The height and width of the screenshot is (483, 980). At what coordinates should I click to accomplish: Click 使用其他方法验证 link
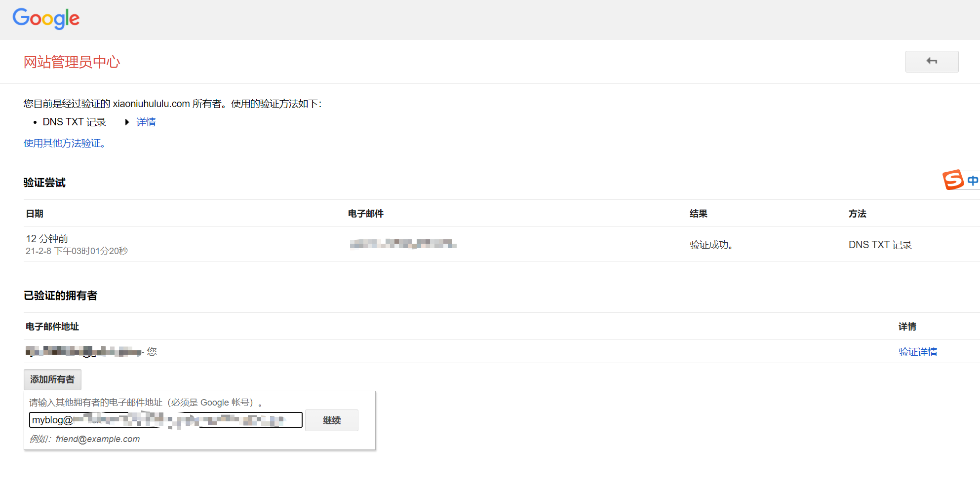[x=65, y=143]
